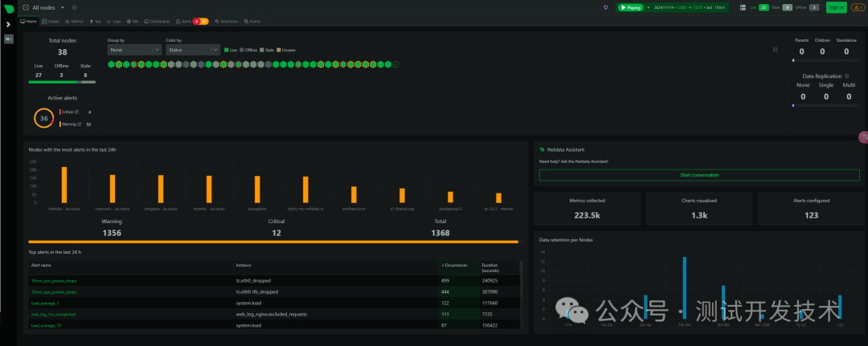
Task: Open room settings gear next to All nodes
Action: click(74, 8)
